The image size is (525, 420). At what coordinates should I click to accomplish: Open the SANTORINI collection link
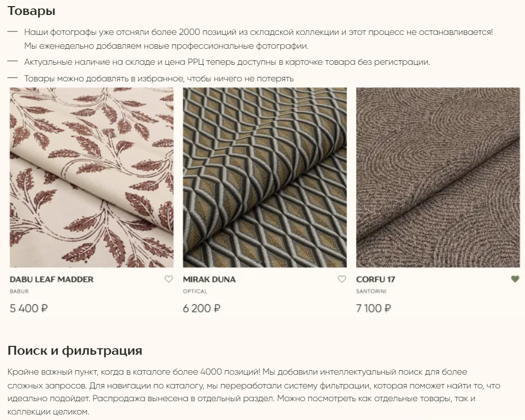pyautogui.click(x=371, y=291)
